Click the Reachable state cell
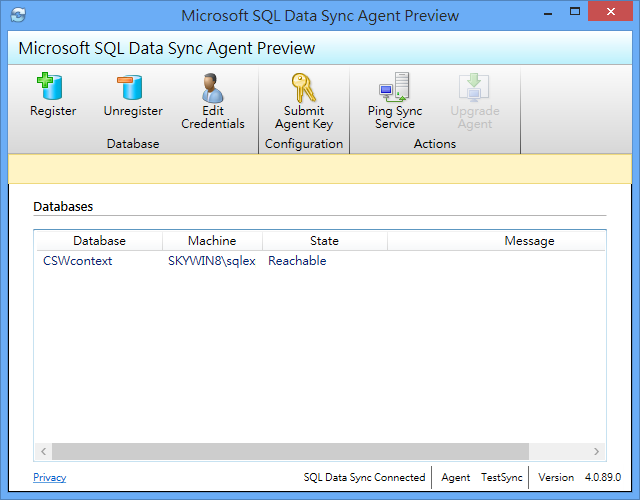 point(297,261)
